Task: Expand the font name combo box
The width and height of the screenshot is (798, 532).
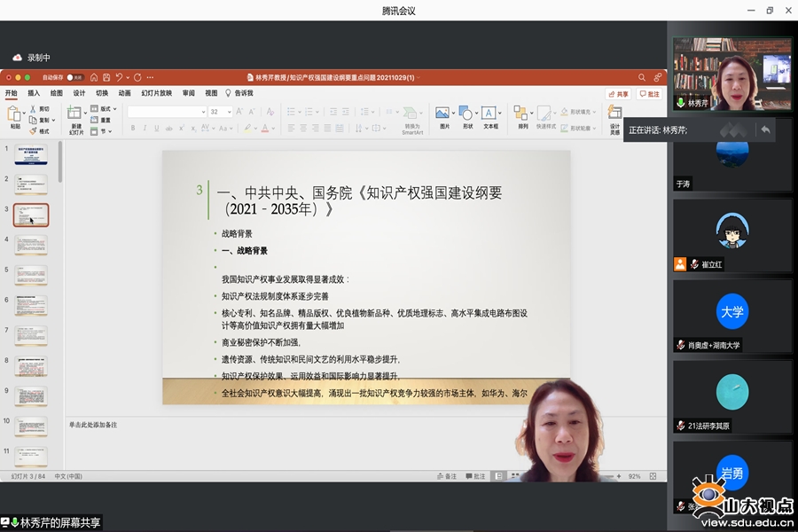Action: pos(168,112)
